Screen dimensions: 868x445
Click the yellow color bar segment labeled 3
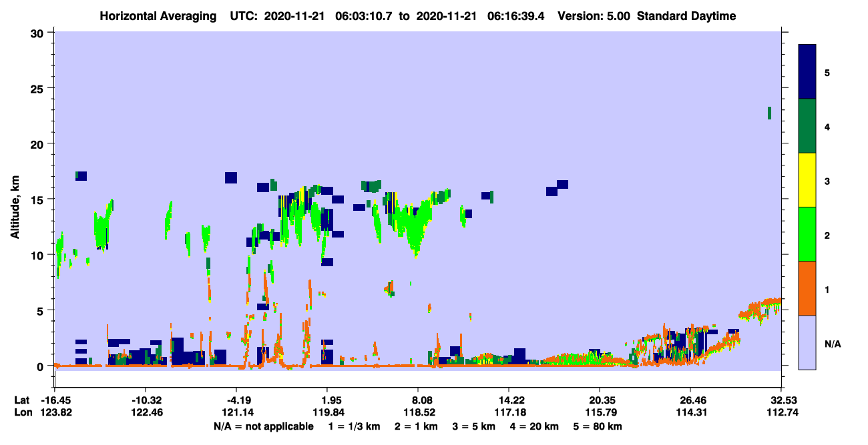807,180
